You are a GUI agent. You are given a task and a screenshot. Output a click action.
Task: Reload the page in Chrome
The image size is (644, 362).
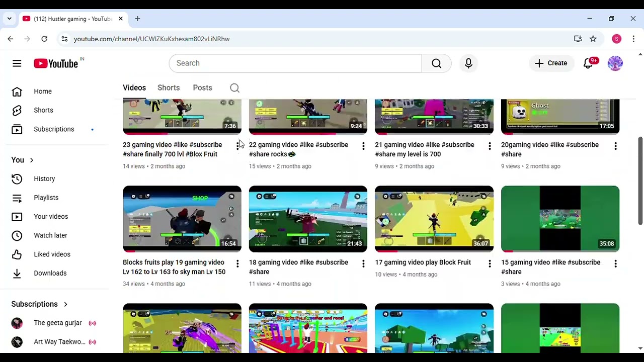[44, 39]
